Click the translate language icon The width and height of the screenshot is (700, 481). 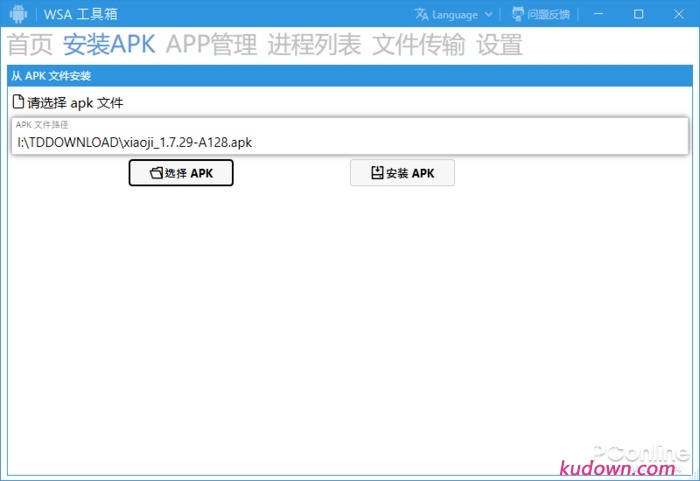click(421, 14)
